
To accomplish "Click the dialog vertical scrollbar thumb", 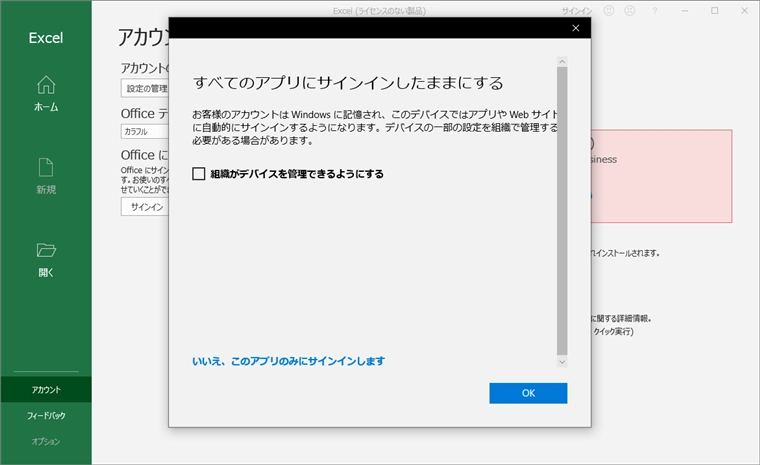I will tap(562, 211).
